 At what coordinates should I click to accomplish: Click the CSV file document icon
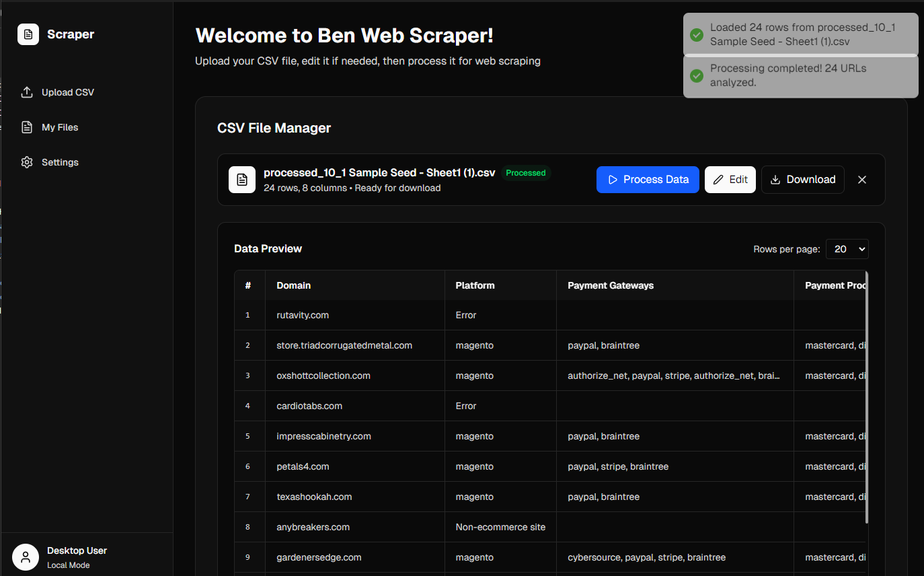click(x=242, y=180)
